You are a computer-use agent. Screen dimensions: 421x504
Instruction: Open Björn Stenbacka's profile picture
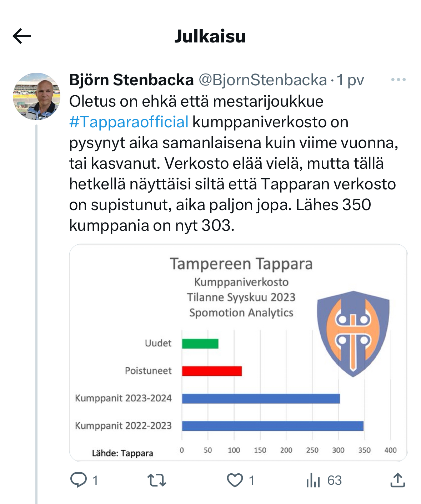click(x=36, y=96)
